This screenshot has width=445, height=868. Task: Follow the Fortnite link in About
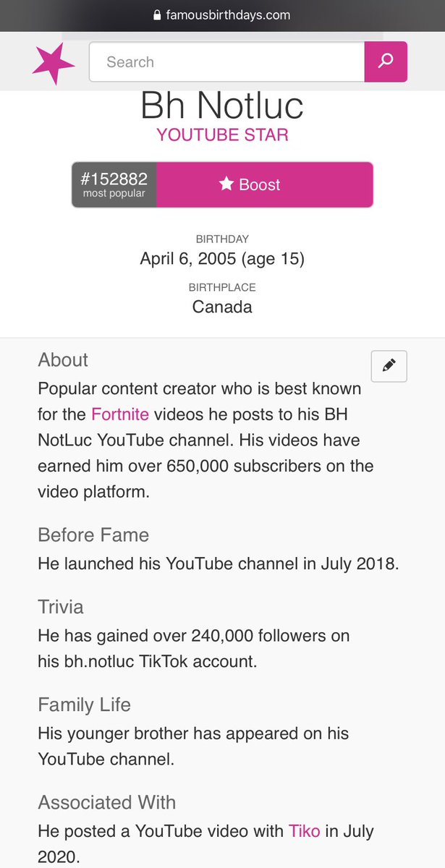(120, 414)
